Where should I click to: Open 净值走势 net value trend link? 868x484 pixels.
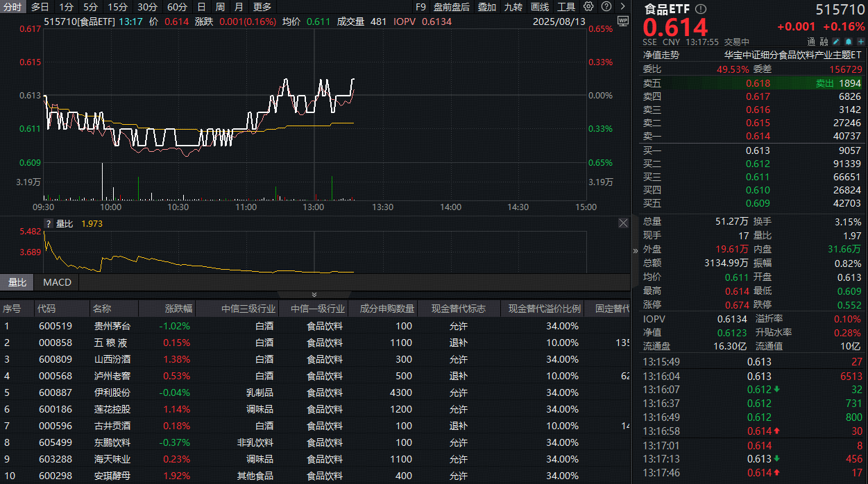(661, 55)
